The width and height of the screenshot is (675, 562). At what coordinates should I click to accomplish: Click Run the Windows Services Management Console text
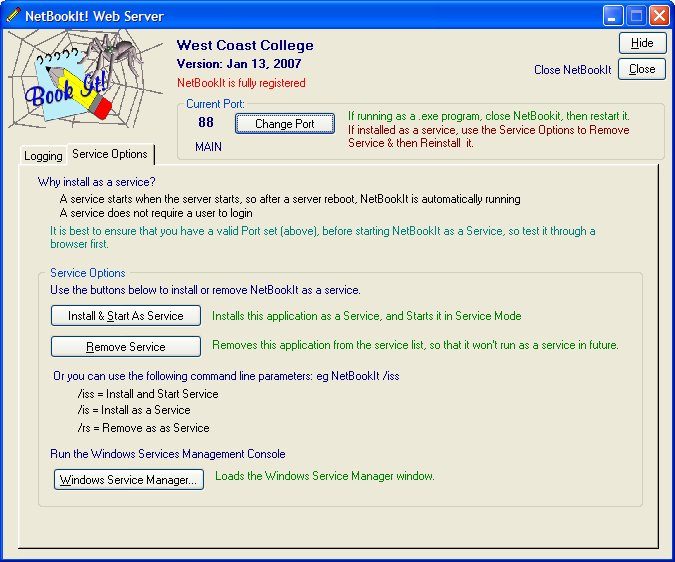pos(167,454)
